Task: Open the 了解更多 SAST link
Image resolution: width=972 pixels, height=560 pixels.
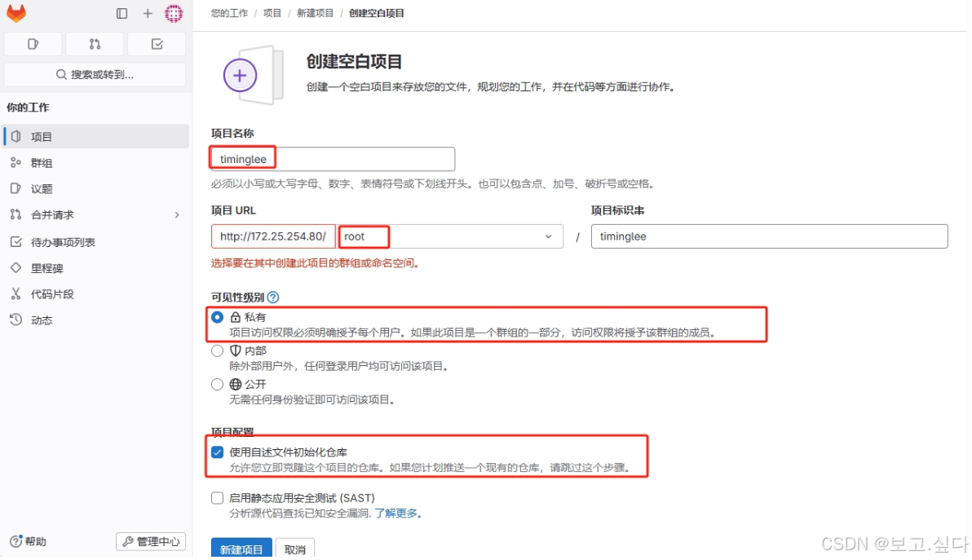Action: (x=399, y=513)
